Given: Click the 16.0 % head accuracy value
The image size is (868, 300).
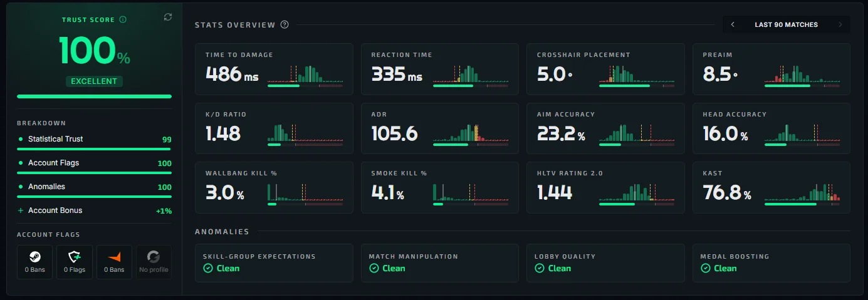Looking at the screenshot, I should (x=725, y=133).
